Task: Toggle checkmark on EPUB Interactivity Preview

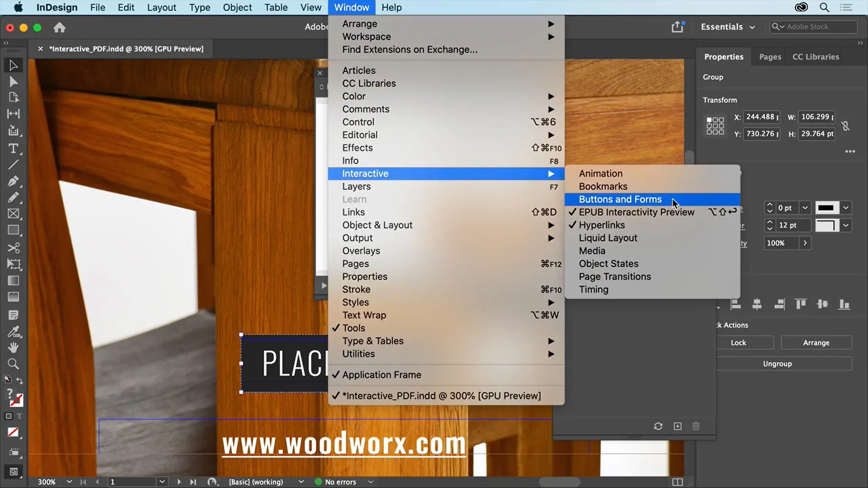Action: pyautogui.click(x=637, y=212)
